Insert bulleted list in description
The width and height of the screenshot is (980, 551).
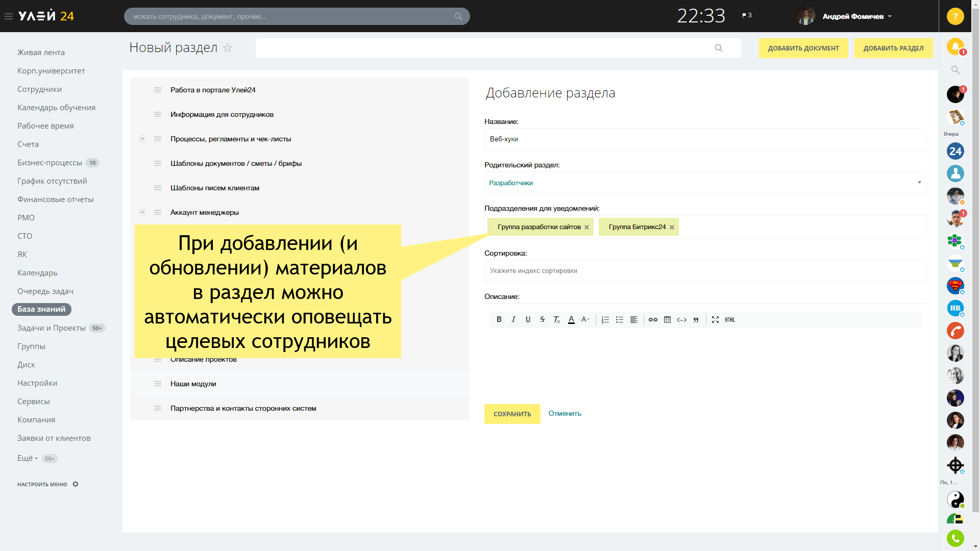point(619,320)
